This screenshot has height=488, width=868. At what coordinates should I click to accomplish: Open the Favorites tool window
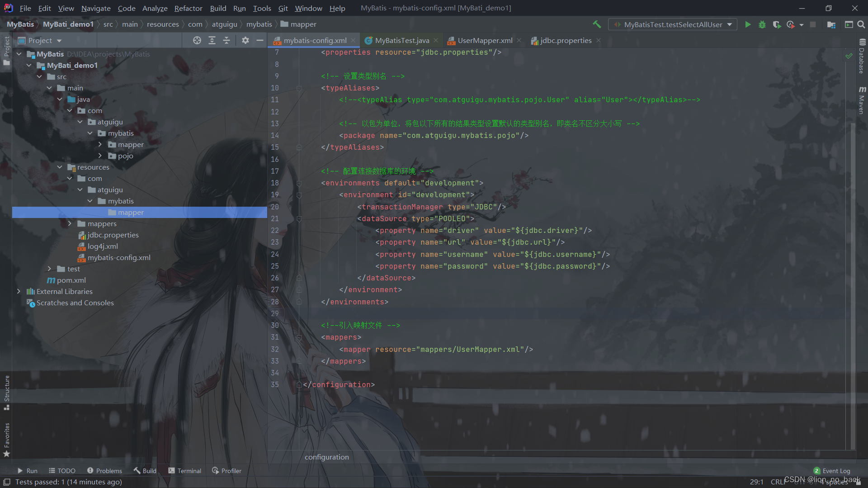pos(6,440)
